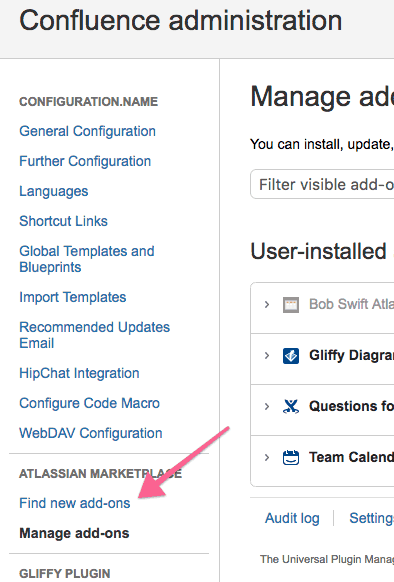Click the Questions add-on name

(351, 406)
